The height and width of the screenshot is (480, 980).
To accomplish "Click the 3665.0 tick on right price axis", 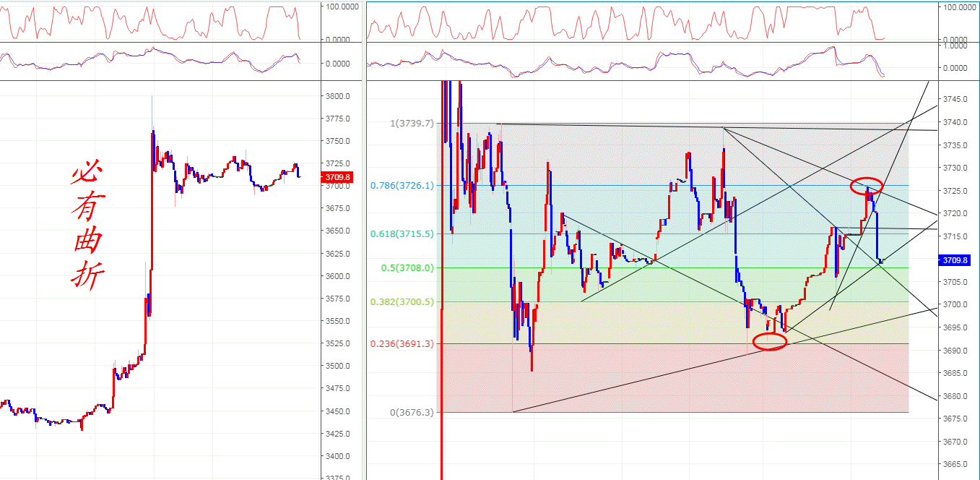I will click(956, 464).
